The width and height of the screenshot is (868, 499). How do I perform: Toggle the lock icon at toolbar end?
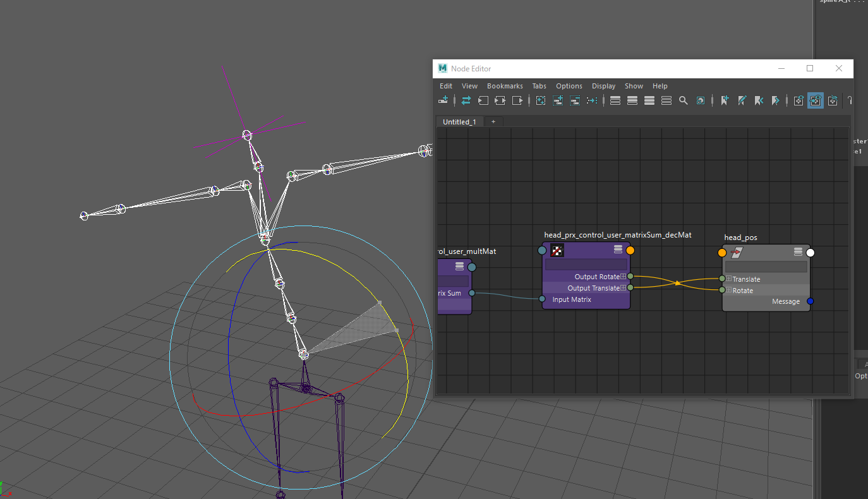click(x=850, y=100)
